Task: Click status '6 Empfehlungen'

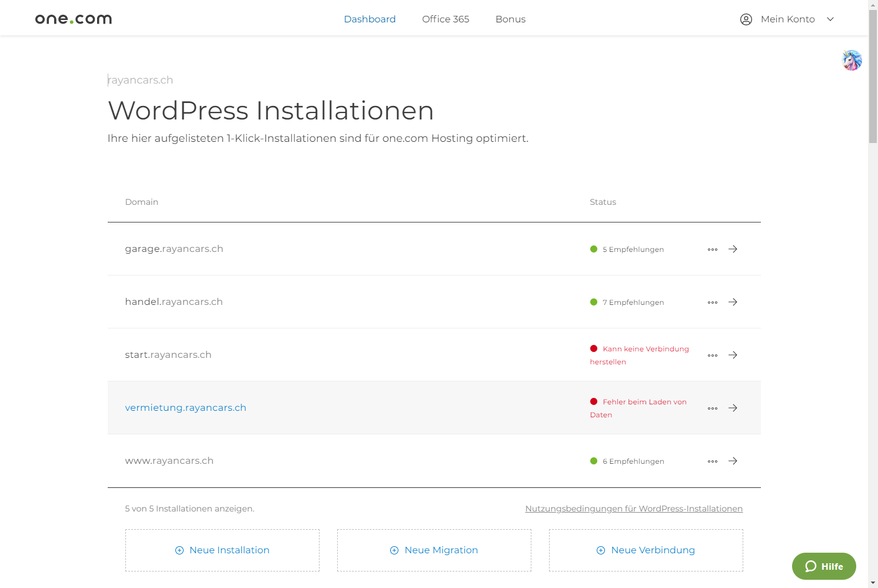Action: pos(633,461)
